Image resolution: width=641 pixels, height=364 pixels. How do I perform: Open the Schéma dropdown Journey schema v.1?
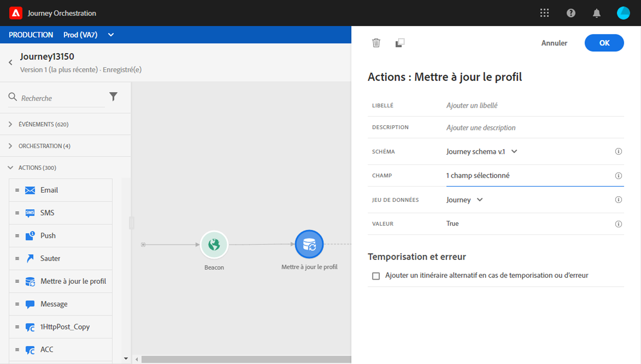[482, 151]
